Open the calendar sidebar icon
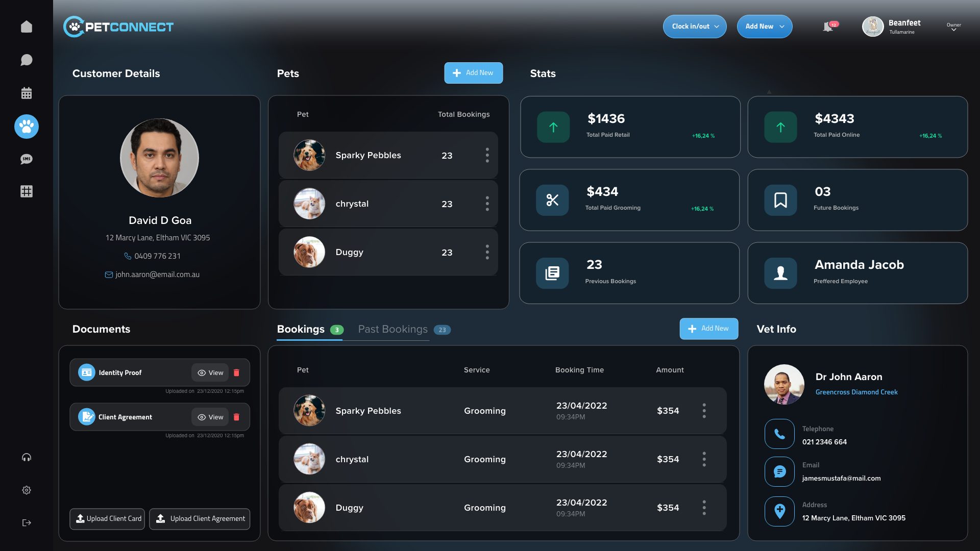This screenshot has width=980, height=551. tap(27, 93)
